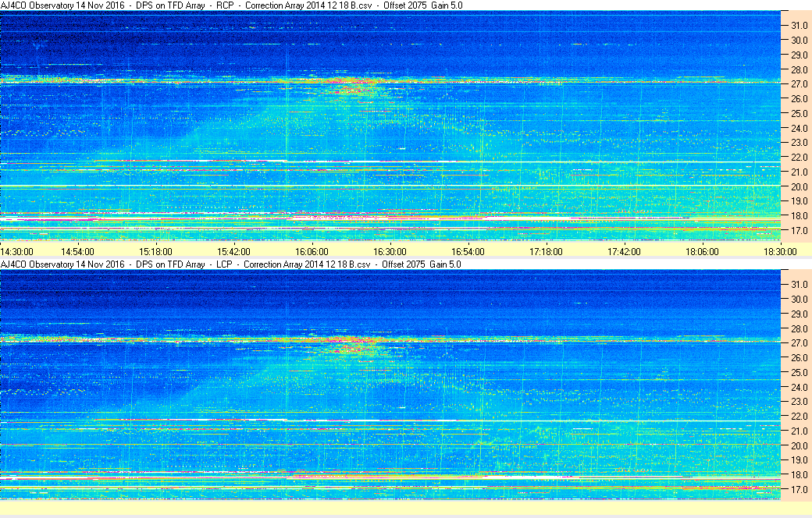Click the RCP spectrogram title line
The height and width of the screenshot is (518, 812).
(x=231, y=5)
